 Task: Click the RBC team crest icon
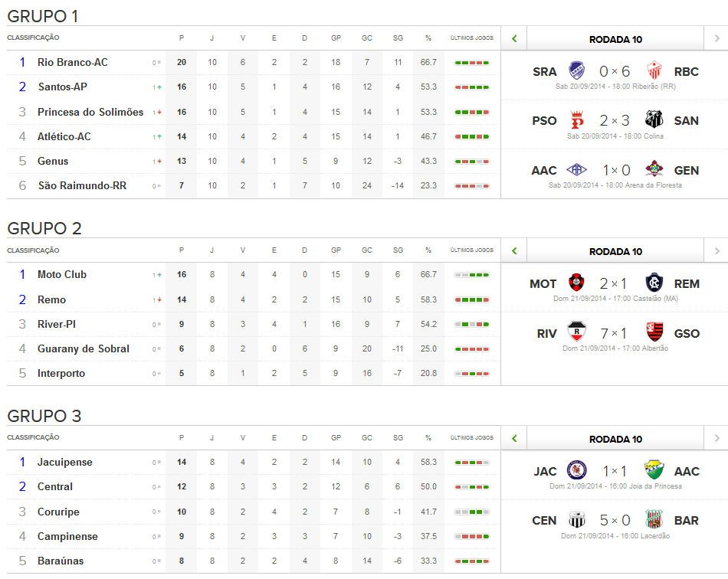tap(654, 71)
